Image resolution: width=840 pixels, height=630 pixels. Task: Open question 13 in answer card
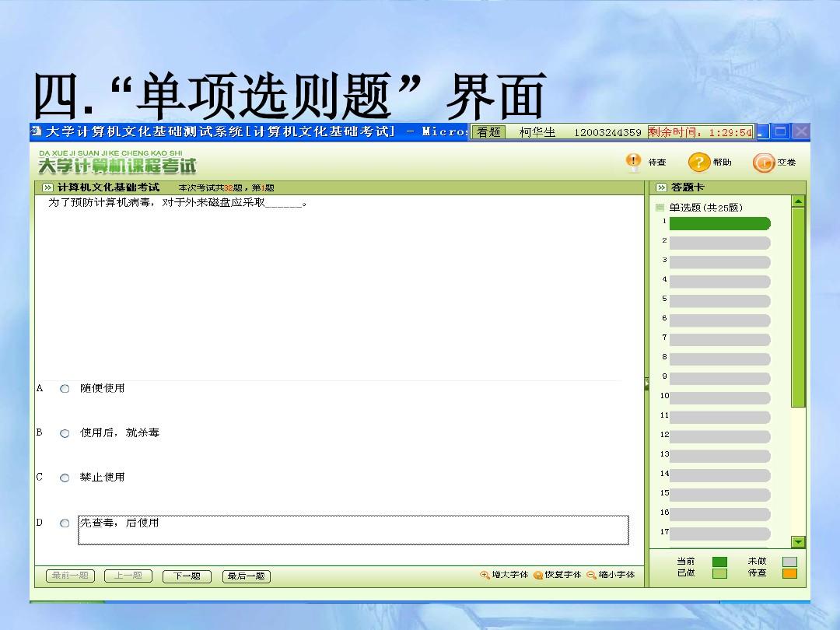[x=720, y=456]
